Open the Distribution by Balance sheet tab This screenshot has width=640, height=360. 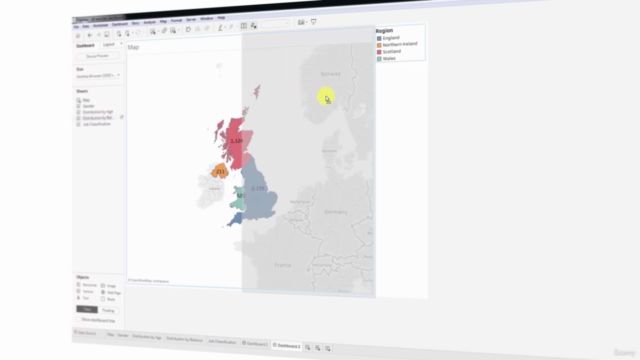click(184, 339)
